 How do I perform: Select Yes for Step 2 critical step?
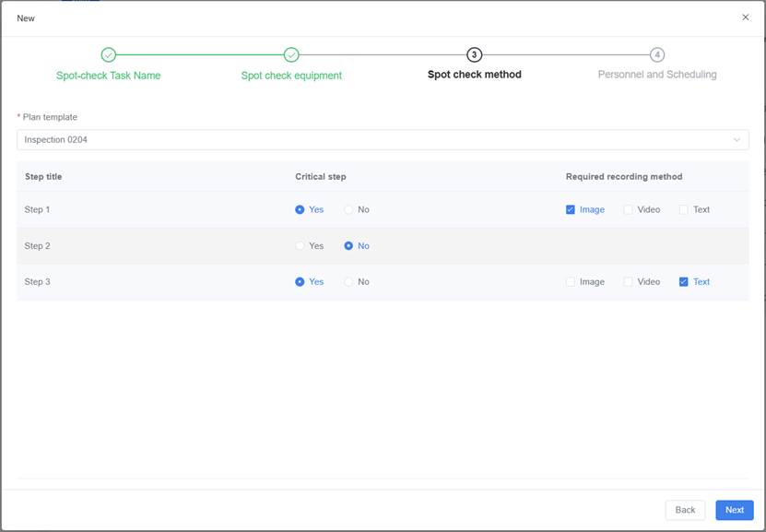(301, 246)
